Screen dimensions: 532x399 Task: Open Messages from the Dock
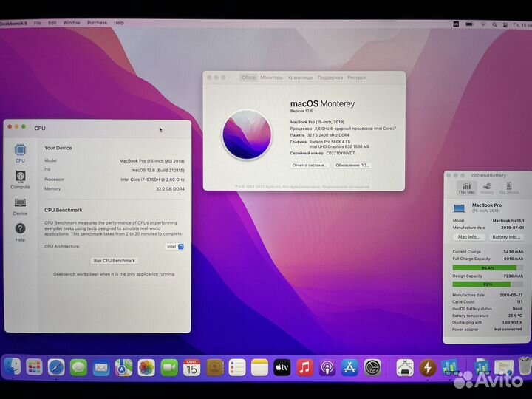pos(79,367)
